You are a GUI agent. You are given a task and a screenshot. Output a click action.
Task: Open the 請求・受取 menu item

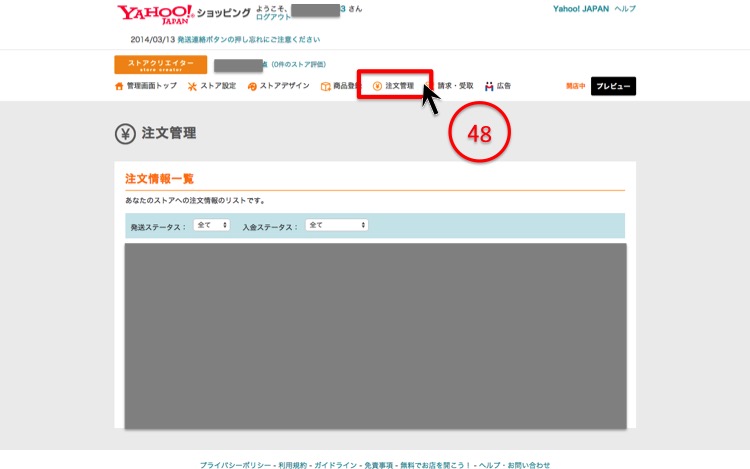pos(455,86)
